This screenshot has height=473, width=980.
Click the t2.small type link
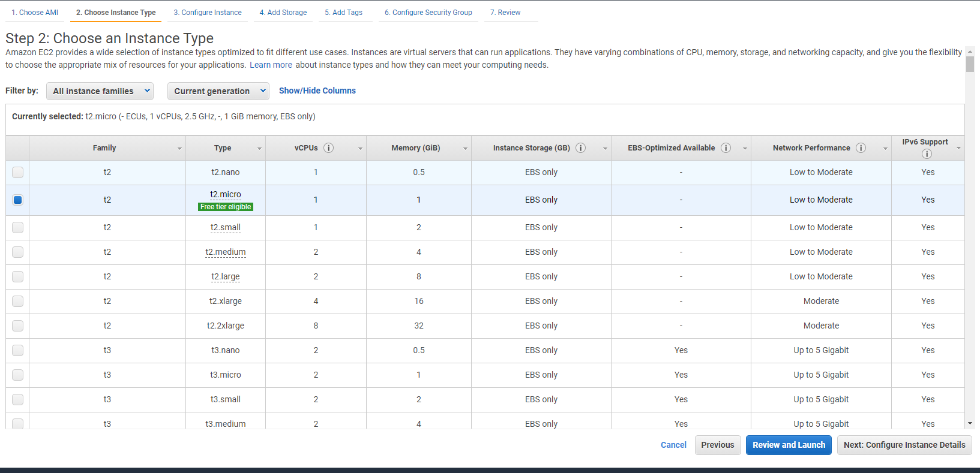(226, 227)
